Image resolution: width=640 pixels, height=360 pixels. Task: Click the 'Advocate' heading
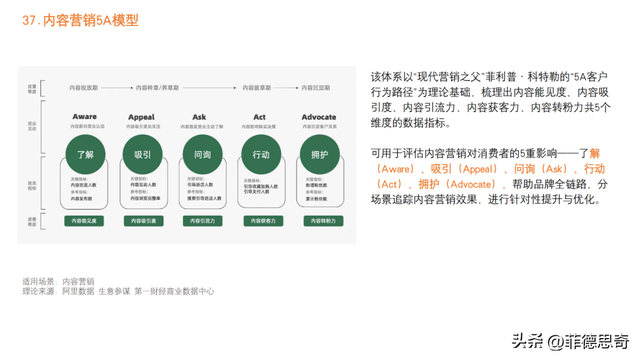point(319,117)
